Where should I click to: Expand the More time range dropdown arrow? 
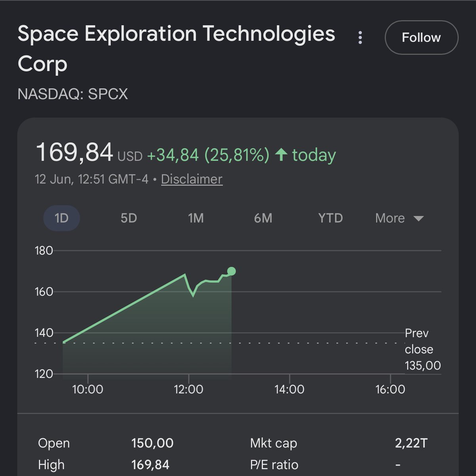[418, 219]
